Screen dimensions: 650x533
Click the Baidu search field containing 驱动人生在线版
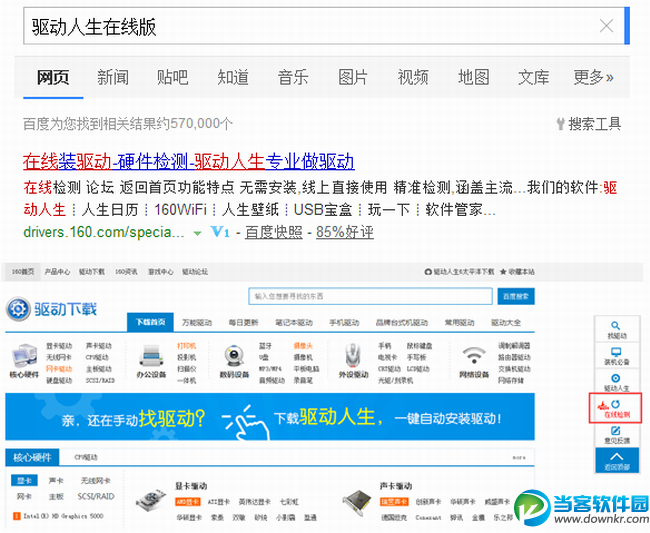point(324,26)
